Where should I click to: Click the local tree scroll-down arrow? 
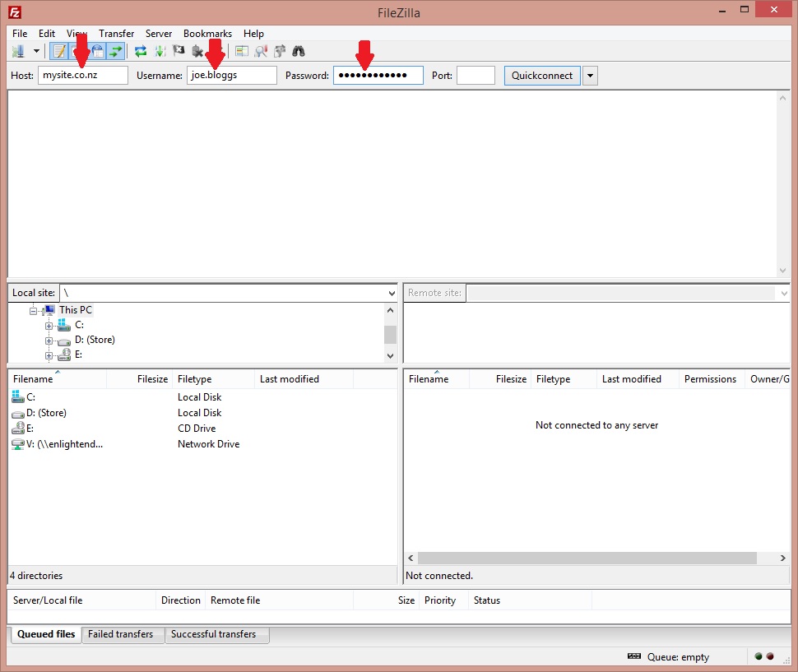tap(390, 355)
